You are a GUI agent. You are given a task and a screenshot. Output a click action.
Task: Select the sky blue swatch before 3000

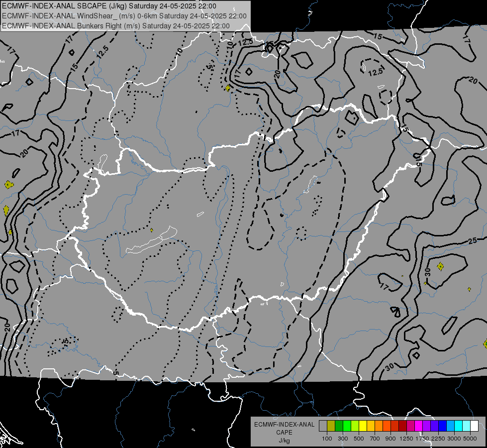[x=451, y=426]
